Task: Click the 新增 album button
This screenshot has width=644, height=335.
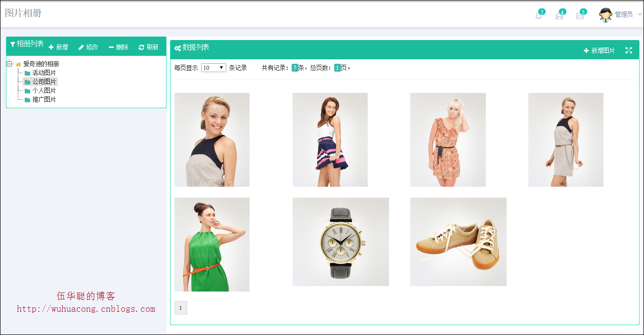Action: 58,47
